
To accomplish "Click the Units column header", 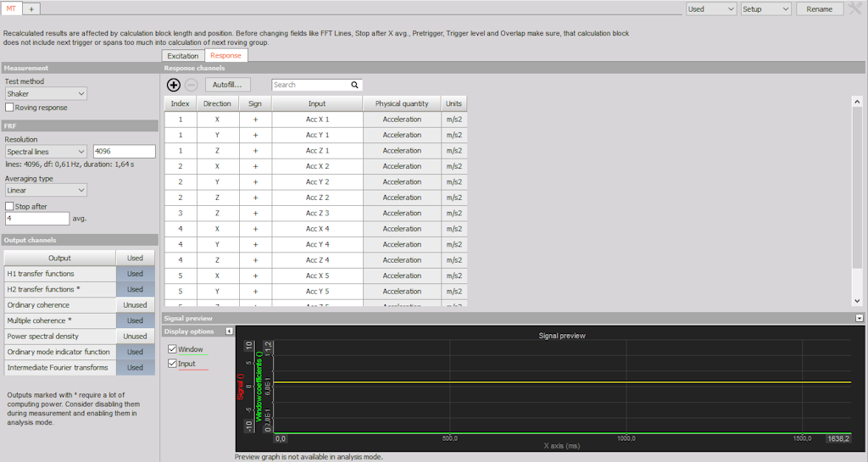I will [454, 103].
